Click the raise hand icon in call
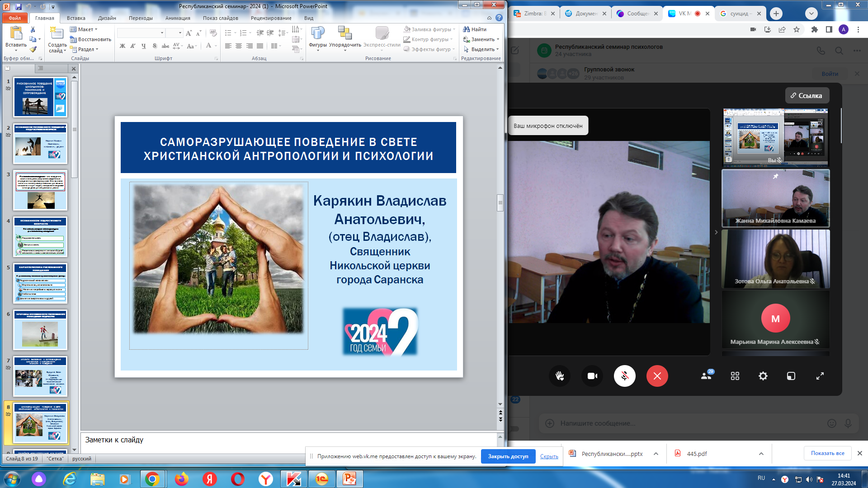868x488 pixels. click(x=560, y=376)
